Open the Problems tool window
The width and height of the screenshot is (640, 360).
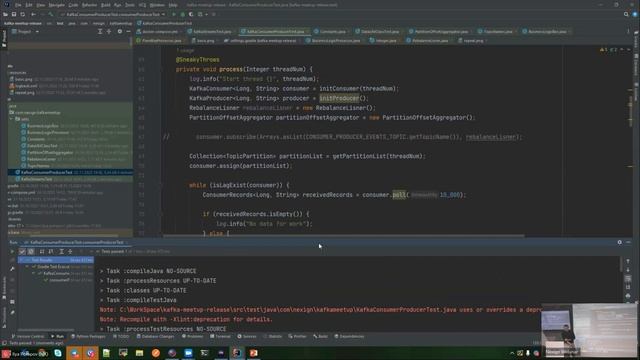[x=192, y=336]
